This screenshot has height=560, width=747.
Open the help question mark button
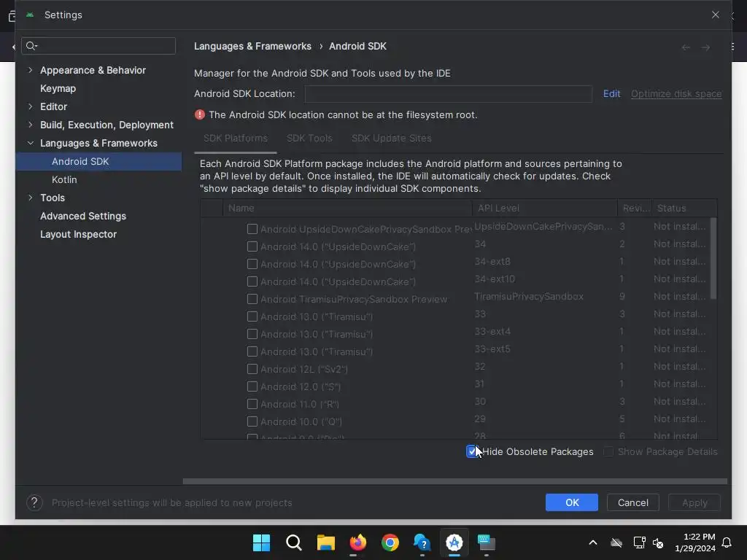click(34, 502)
